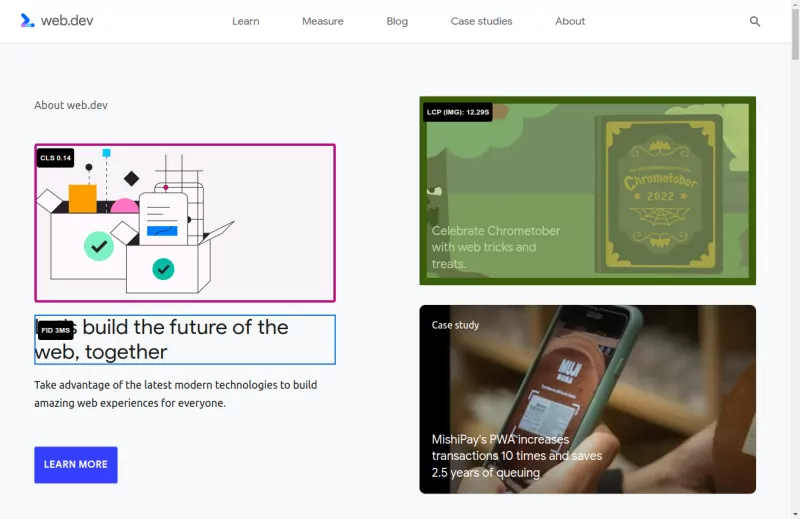Image resolution: width=800 pixels, height=519 pixels.
Task: Open the Blog navigation link
Action: coord(397,21)
